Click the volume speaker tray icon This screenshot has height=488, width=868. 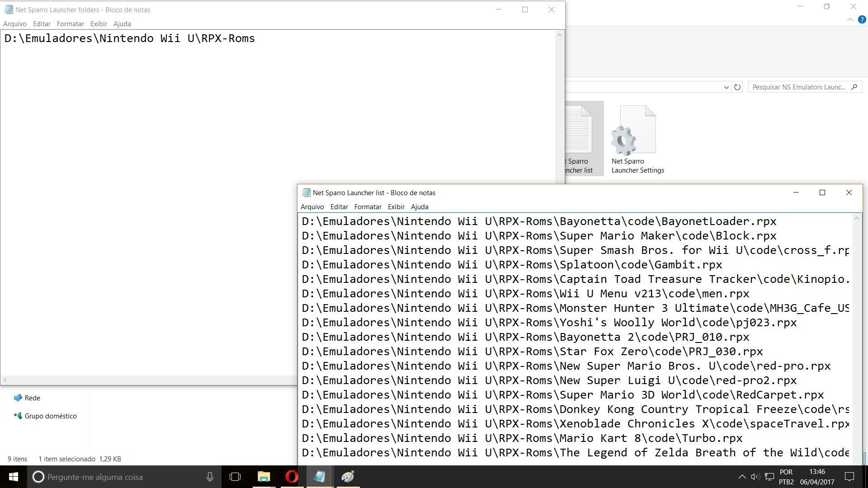(x=755, y=477)
